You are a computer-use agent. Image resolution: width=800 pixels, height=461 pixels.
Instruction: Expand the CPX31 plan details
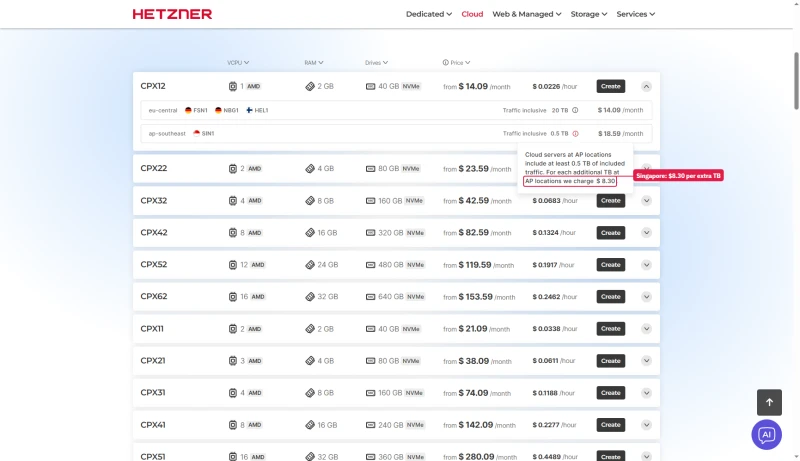(x=646, y=393)
